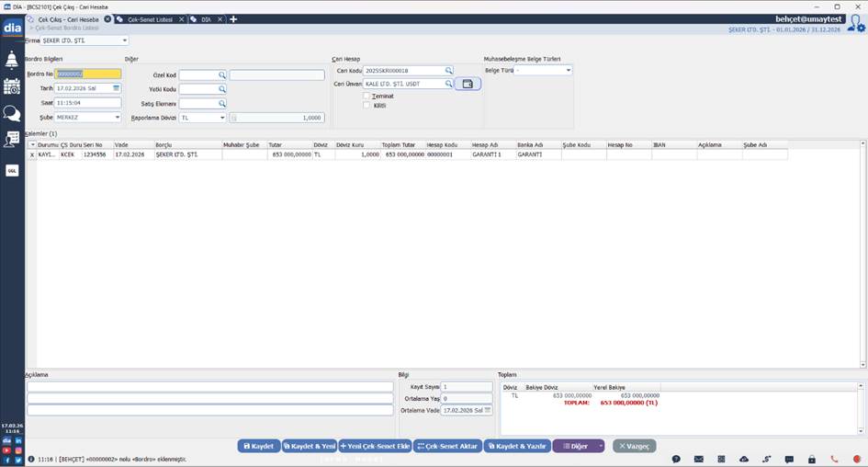Screen dimensions: 868x467
Task: Click the Vazgeç cancel button
Action: pos(635,446)
